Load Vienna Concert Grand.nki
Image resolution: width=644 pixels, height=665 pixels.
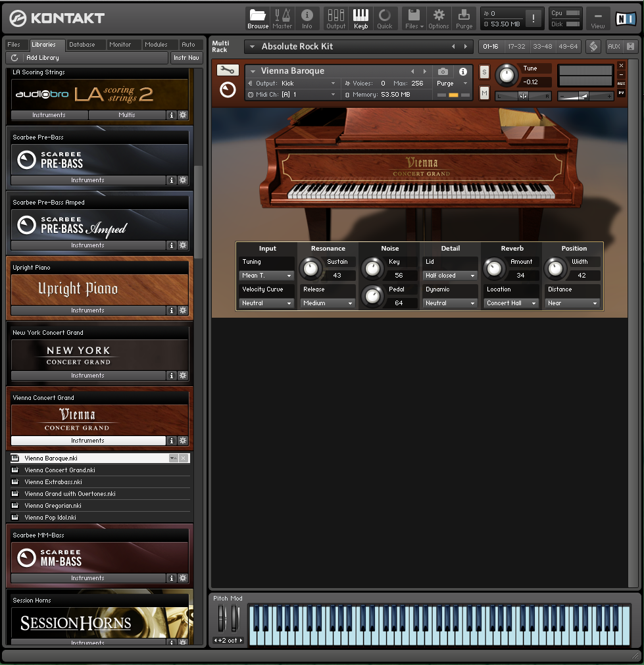point(100,470)
